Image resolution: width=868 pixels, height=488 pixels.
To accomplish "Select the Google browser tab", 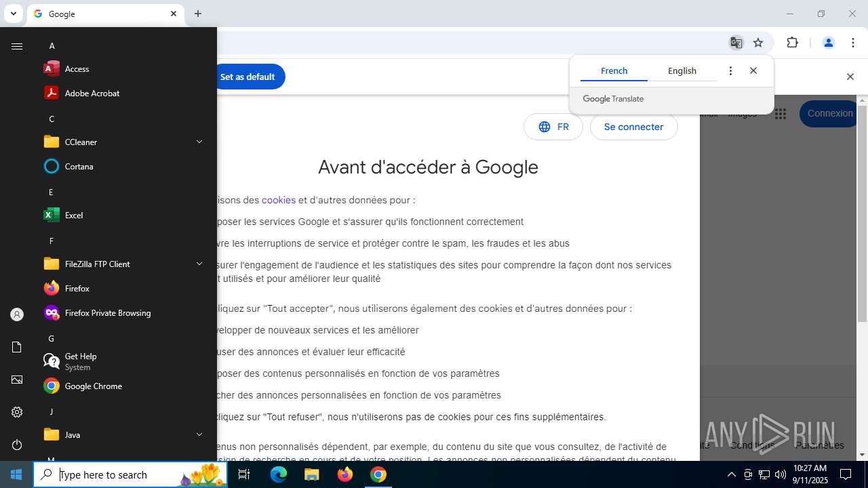I will [105, 14].
